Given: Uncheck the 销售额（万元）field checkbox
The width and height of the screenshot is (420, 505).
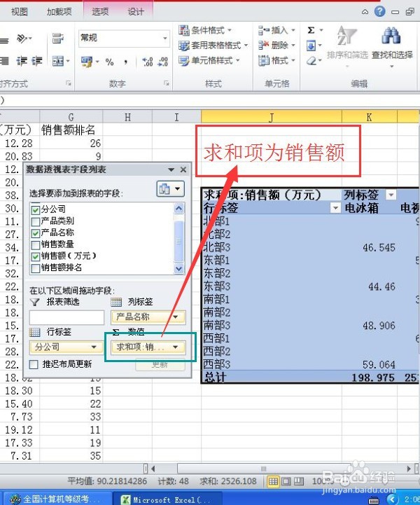Looking at the screenshot, I should [36, 256].
